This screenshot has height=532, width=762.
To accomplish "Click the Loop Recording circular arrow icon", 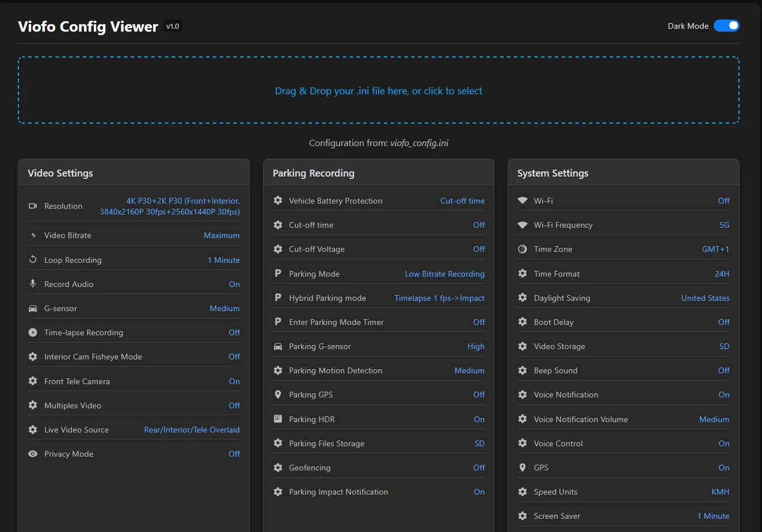I will (33, 259).
